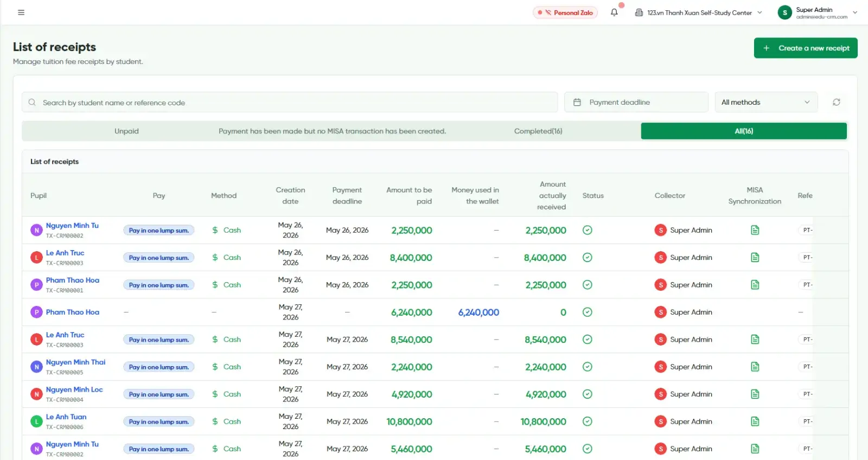Expand the Super Admin account menu

[x=818, y=12]
